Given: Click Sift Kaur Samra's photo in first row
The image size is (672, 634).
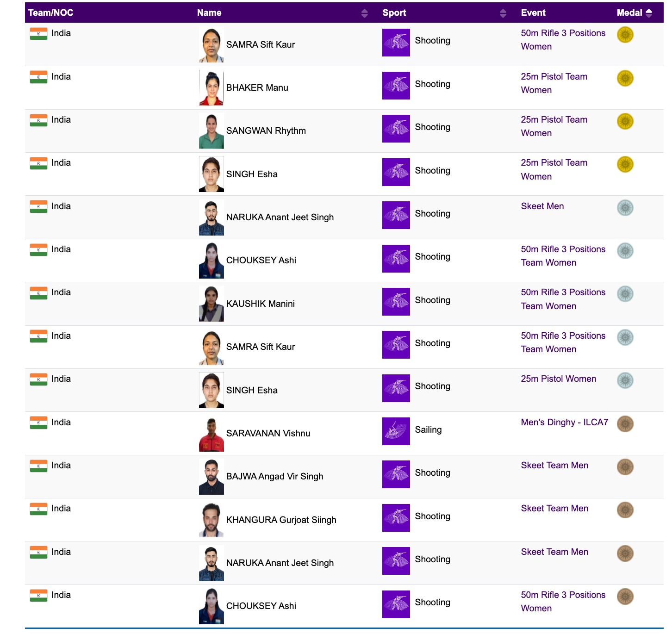Looking at the screenshot, I should tap(212, 45).
